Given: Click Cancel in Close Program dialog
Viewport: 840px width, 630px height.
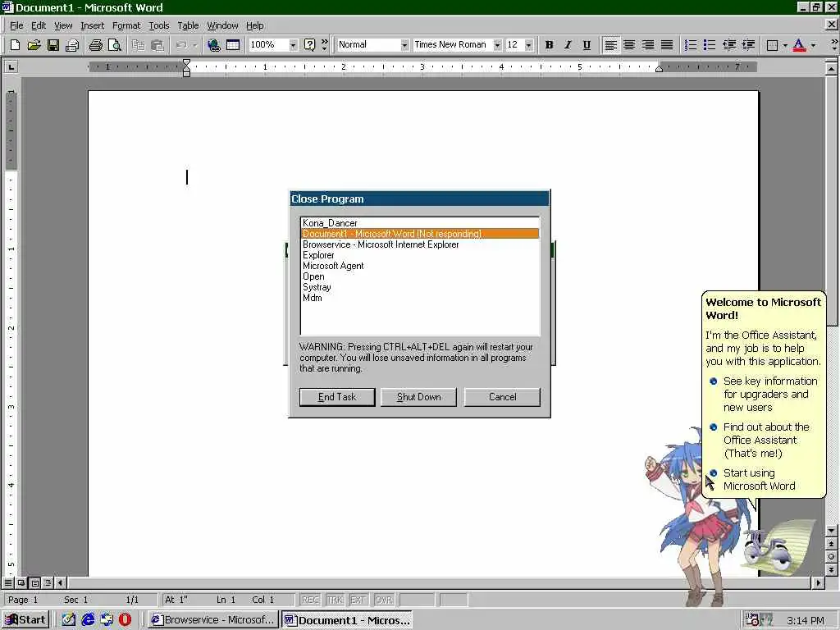Looking at the screenshot, I should click(x=502, y=397).
